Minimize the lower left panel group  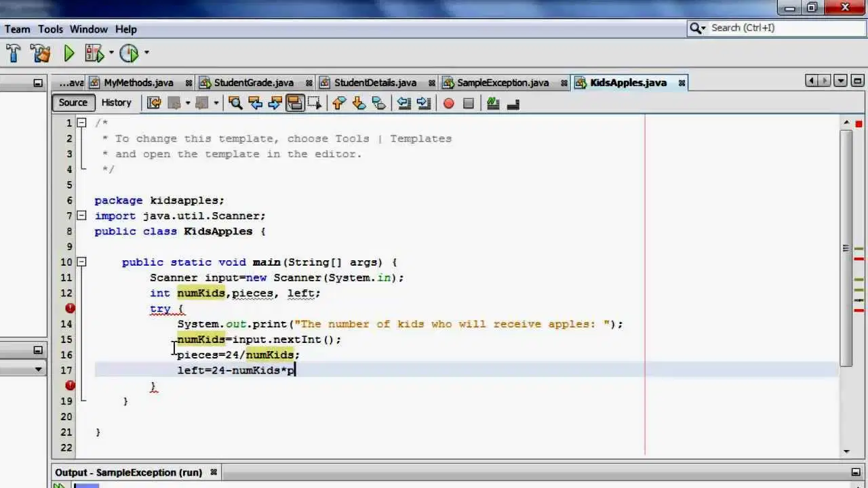tap(38, 350)
